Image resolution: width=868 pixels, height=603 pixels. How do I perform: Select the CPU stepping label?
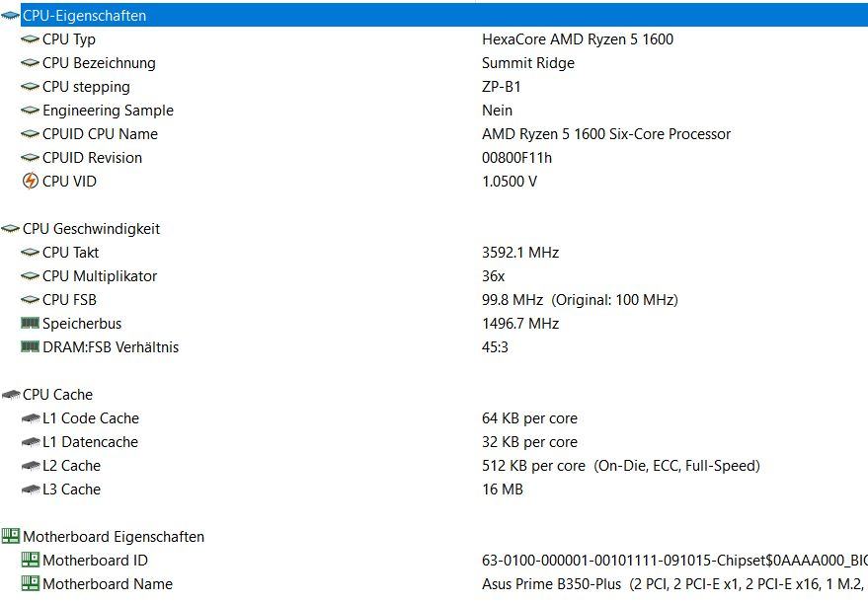coord(86,88)
